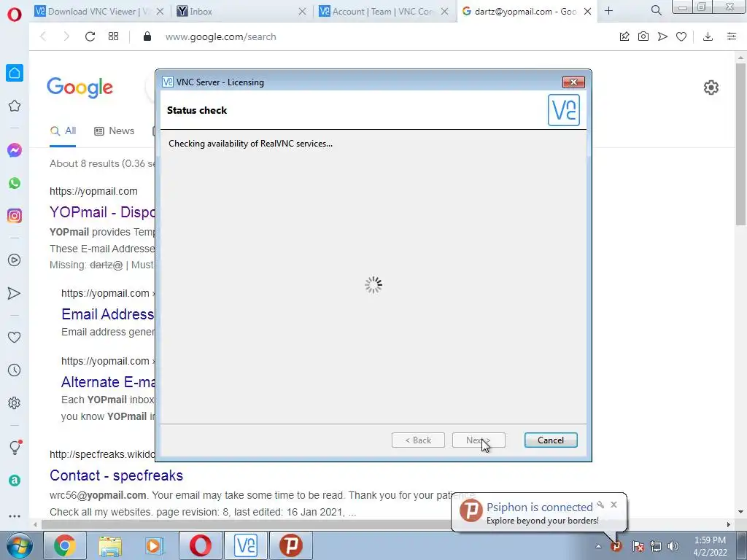Open History clock icon in sidebar
Viewport: 747px width, 560px height.
[x=15, y=370]
